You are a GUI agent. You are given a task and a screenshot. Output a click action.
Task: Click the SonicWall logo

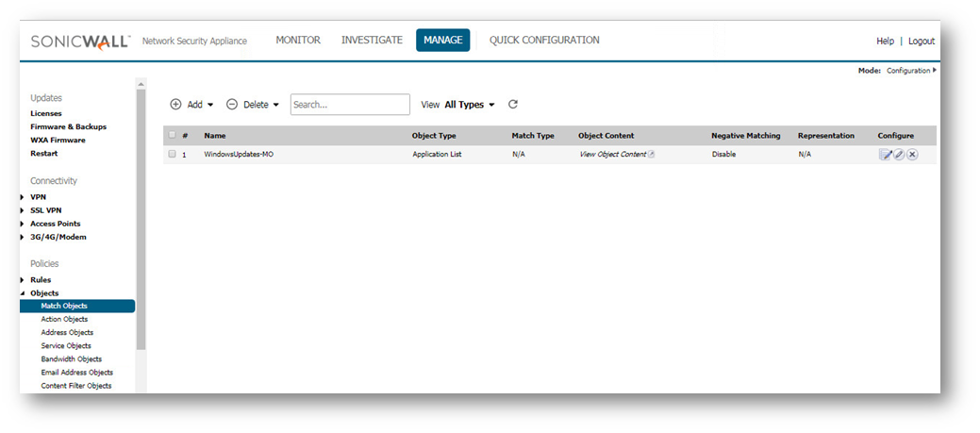point(80,42)
